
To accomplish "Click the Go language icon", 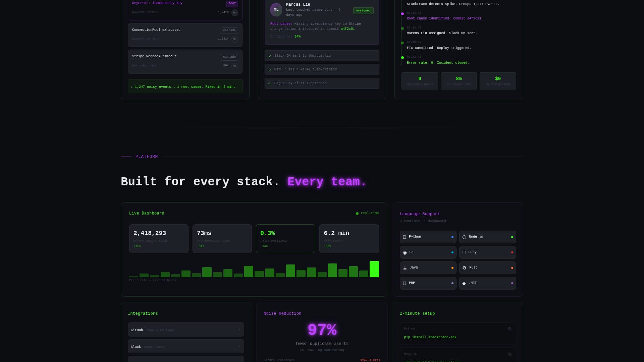I will point(405,252).
